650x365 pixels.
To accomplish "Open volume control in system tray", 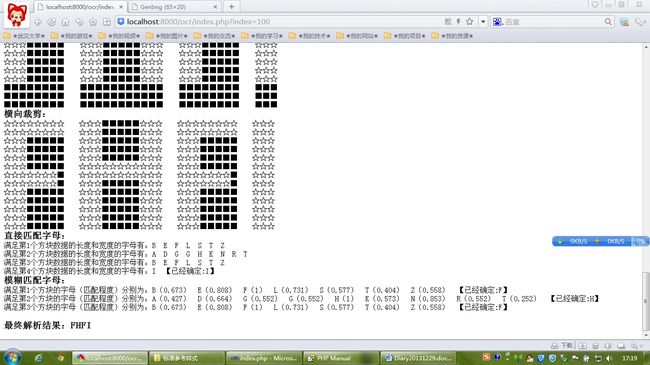I will [609, 358].
